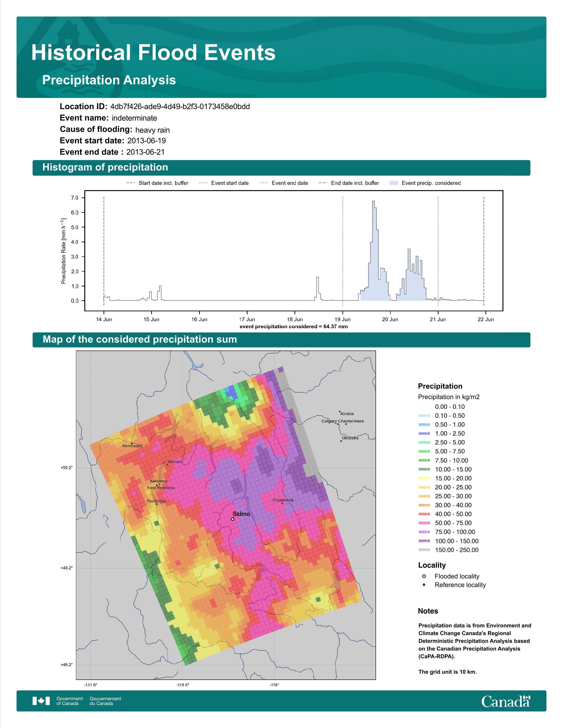Click the 150.00 - 250.00 legend swatch
Image resolution: width=563 pixels, height=728 pixels.
point(424,550)
